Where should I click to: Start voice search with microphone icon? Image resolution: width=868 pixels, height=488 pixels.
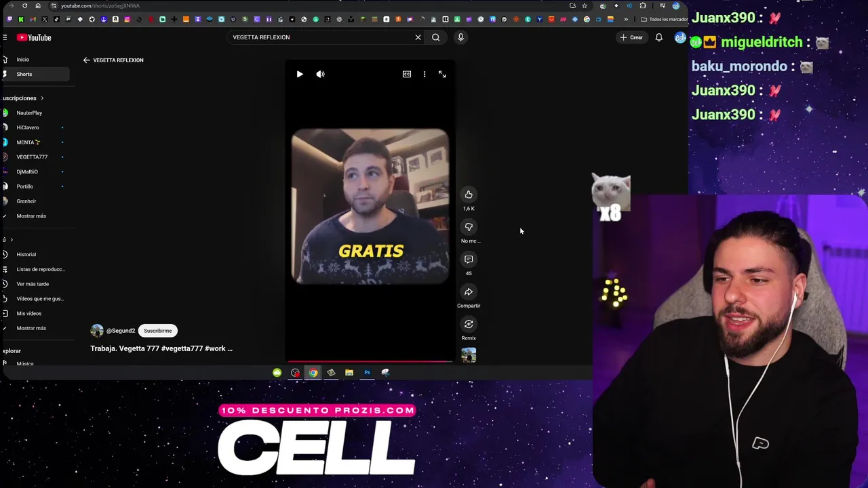[x=460, y=37]
